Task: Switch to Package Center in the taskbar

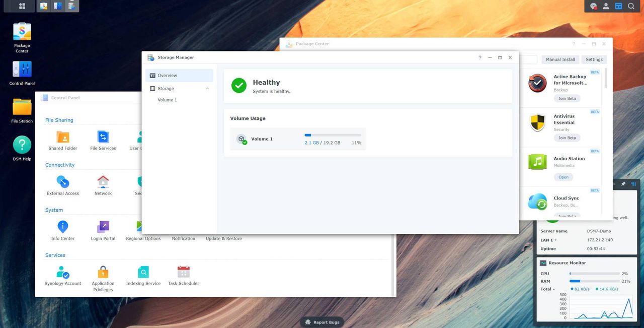Action: coord(44,6)
